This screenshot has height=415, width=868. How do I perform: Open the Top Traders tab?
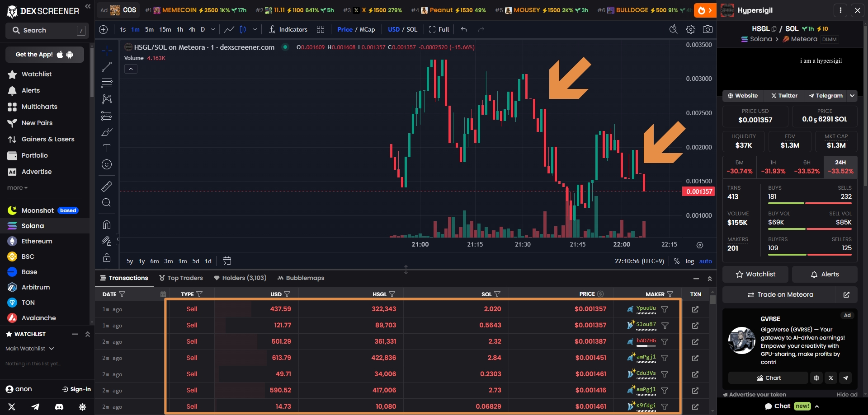click(x=181, y=278)
